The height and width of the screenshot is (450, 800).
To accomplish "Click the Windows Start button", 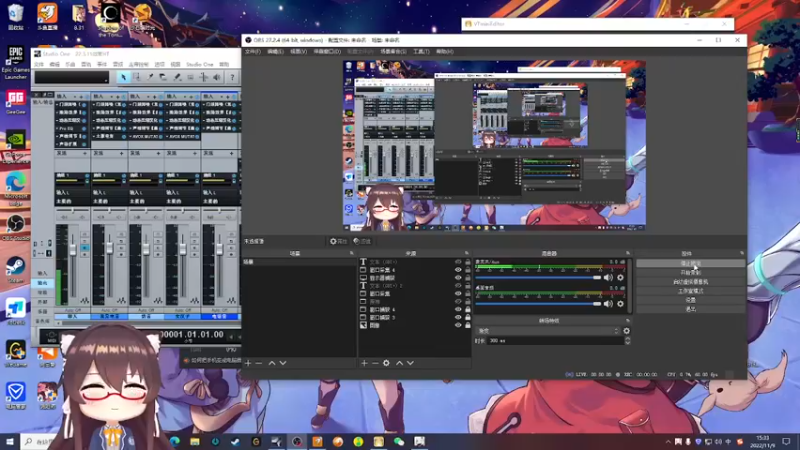I will point(10,441).
